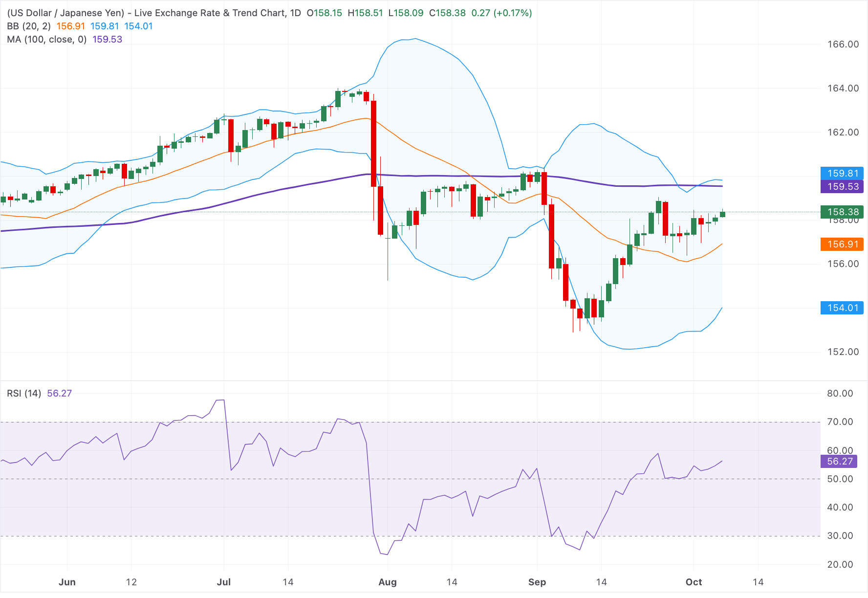The height and width of the screenshot is (598, 868).
Task: Click the Jun date axis label
Action: (x=67, y=582)
